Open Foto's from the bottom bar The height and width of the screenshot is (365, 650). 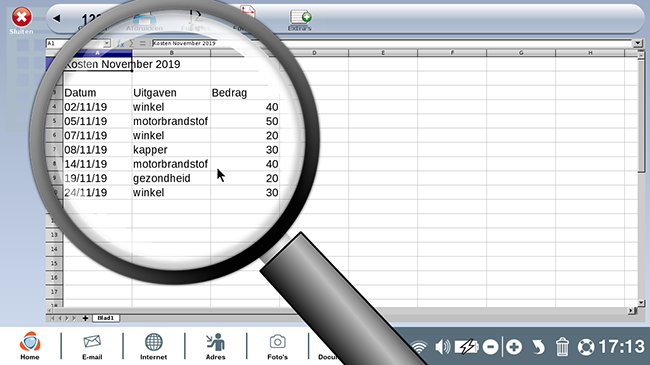coord(277,347)
